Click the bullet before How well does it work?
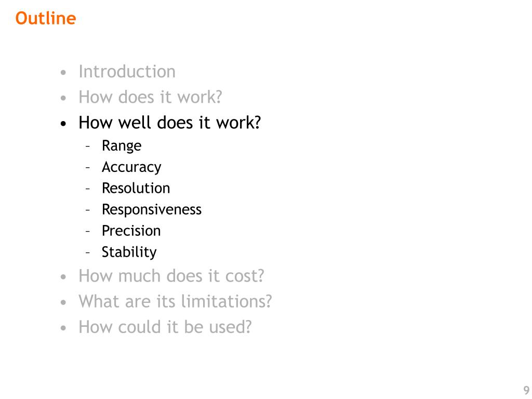This screenshot has height=399, width=532. [63, 124]
